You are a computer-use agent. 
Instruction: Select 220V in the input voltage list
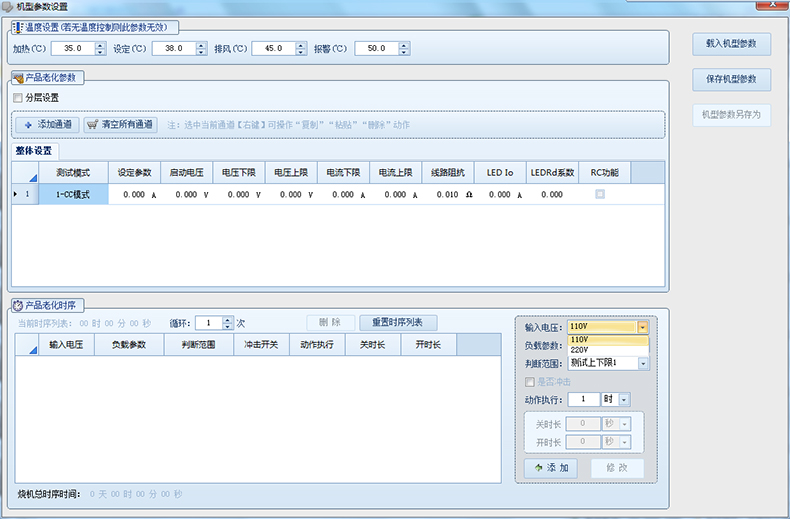point(579,350)
